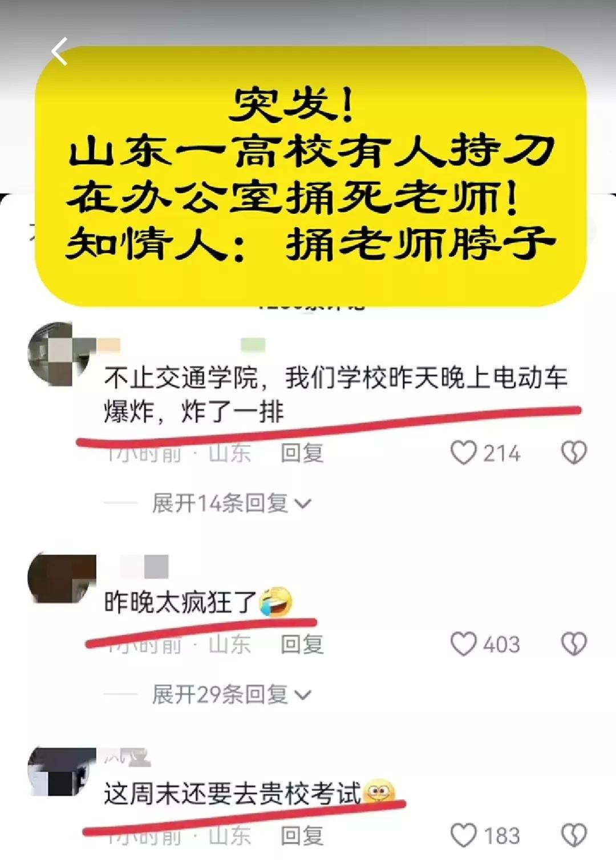
Task: Open second commenter's profile avatar
Action: 62,578
